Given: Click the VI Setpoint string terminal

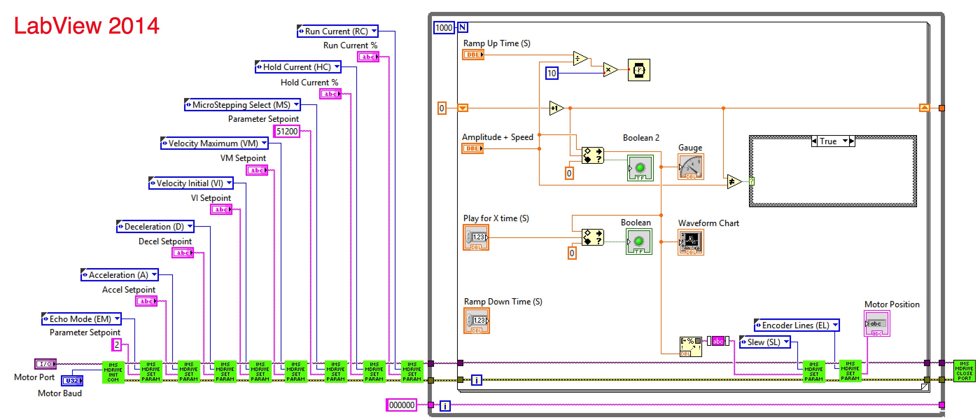Looking at the screenshot, I should coord(221,209).
